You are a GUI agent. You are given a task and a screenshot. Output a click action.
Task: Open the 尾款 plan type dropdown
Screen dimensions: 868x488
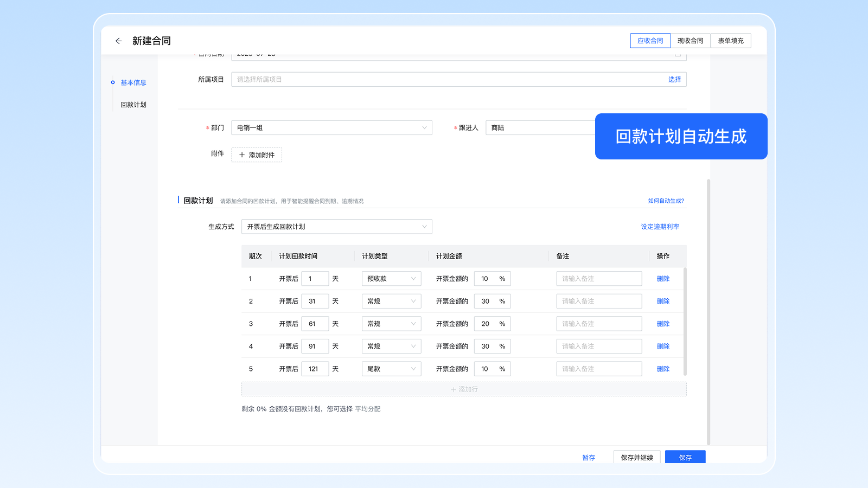(391, 369)
